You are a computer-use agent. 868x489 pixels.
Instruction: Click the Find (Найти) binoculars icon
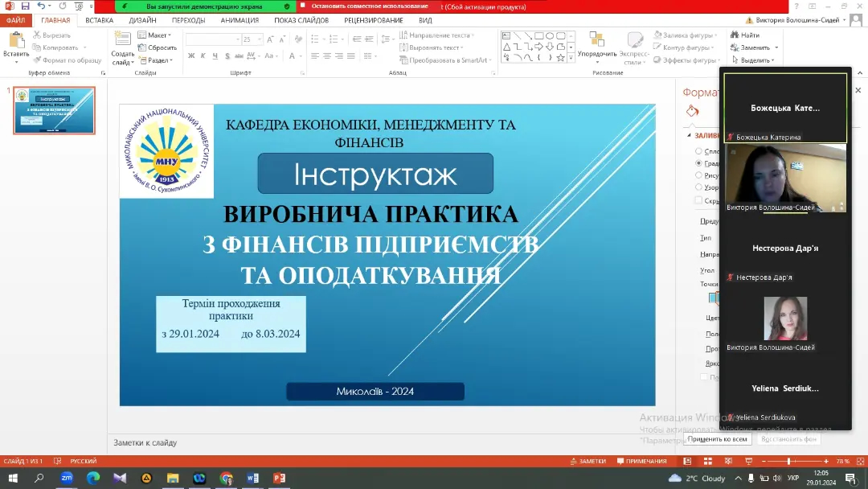point(735,35)
